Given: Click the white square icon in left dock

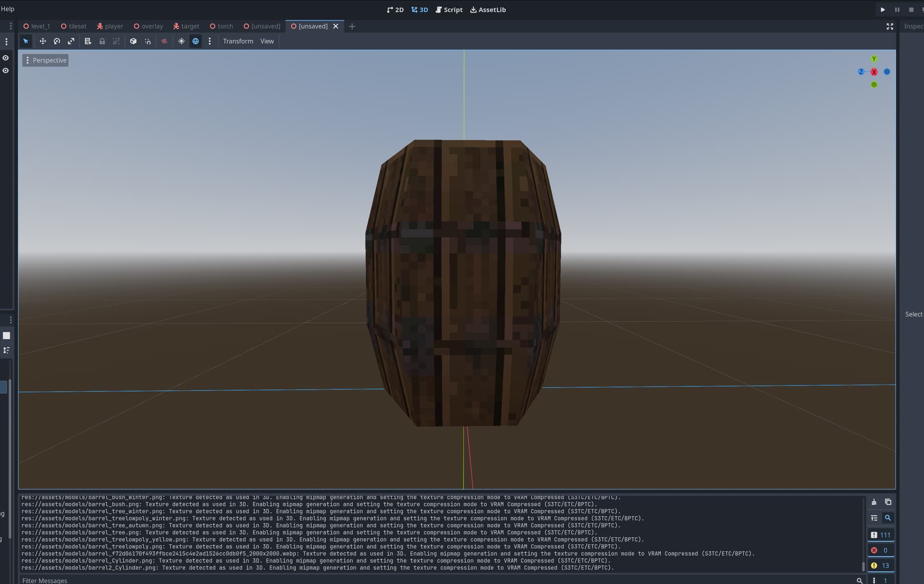Looking at the screenshot, I should (6, 336).
